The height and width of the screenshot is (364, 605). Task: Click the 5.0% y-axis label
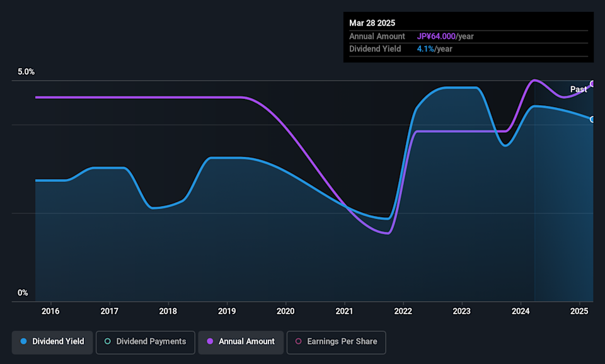(x=26, y=72)
